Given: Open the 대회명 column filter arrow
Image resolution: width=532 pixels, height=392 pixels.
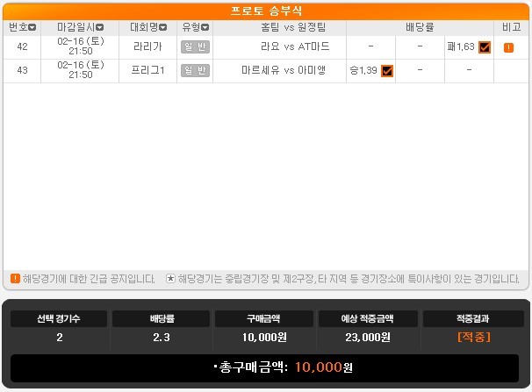Looking at the screenshot, I should coord(163,27).
